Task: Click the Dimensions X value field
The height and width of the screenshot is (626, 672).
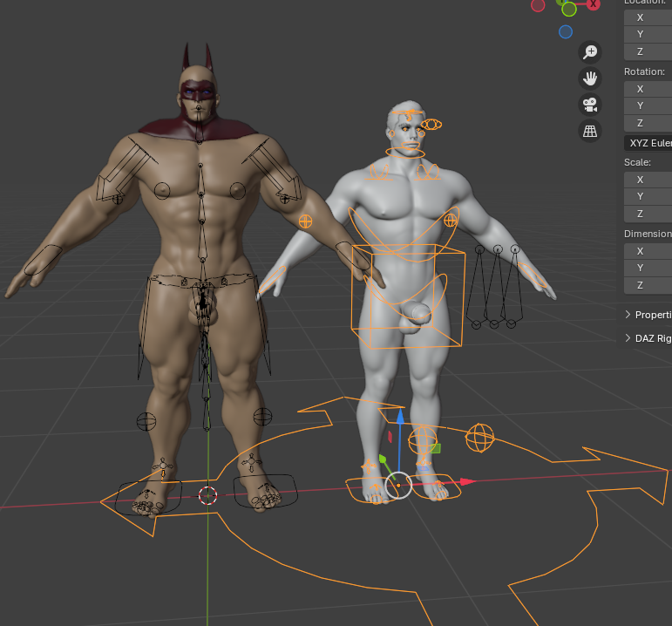Action: pos(648,251)
